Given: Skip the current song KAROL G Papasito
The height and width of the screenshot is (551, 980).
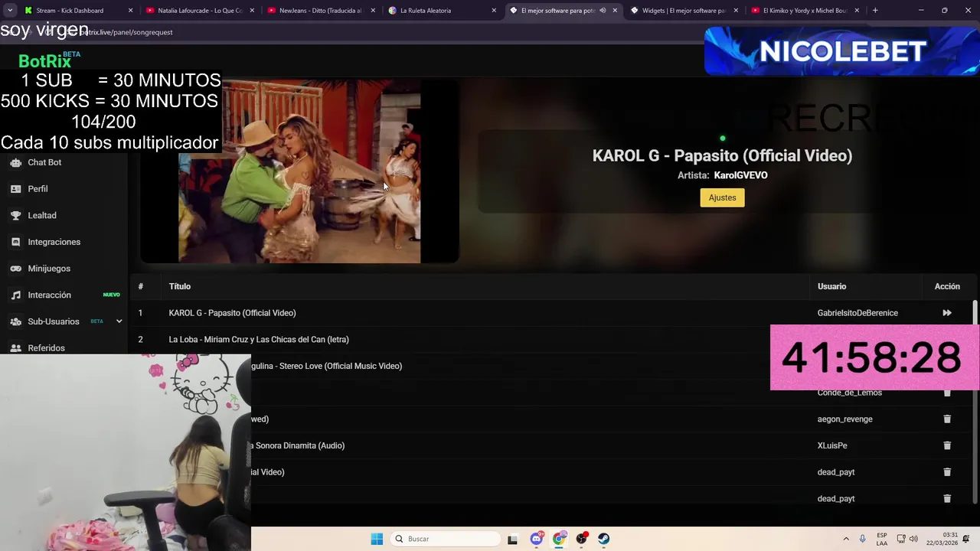Looking at the screenshot, I should [947, 313].
